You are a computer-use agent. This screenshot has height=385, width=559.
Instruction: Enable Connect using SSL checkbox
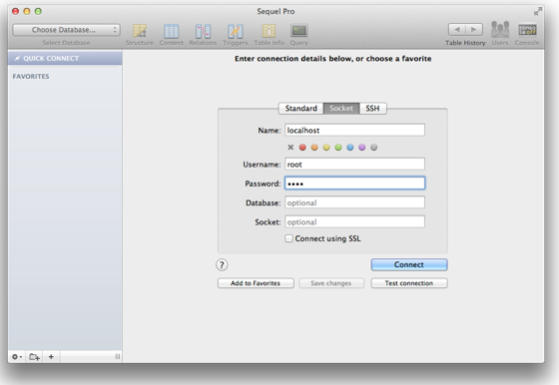pyautogui.click(x=289, y=238)
